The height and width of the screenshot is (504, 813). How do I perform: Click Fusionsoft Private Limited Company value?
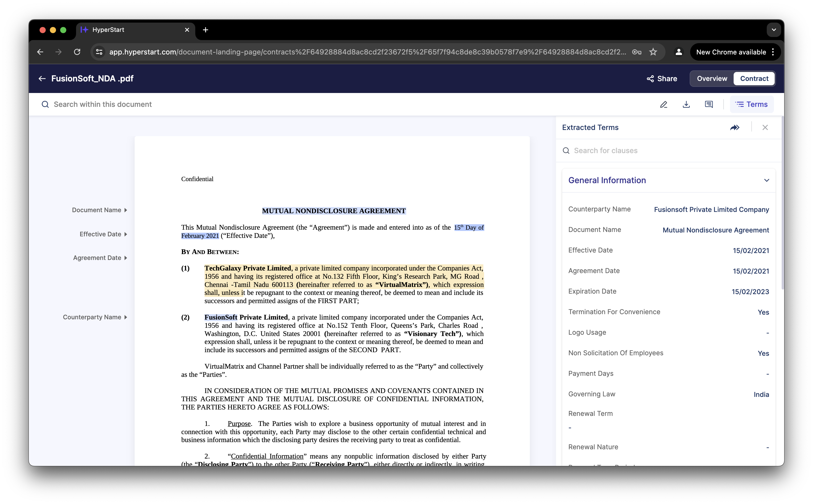click(x=711, y=210)
